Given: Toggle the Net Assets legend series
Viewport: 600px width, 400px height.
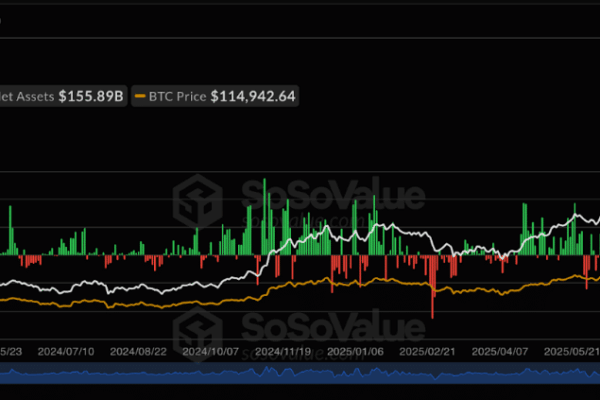Looking at the screenshot, I should coord(30,97).
